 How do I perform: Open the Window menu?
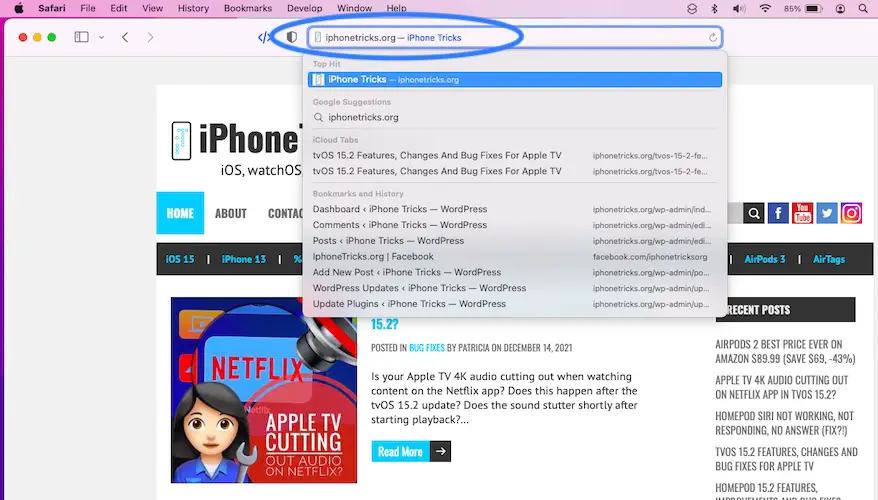pos(354,8)
